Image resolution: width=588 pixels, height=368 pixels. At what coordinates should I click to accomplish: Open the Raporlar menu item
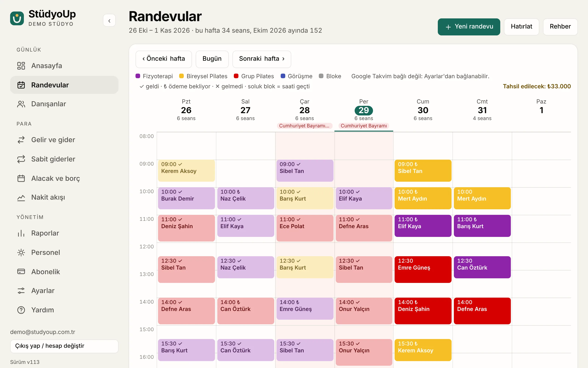(64, 233)
